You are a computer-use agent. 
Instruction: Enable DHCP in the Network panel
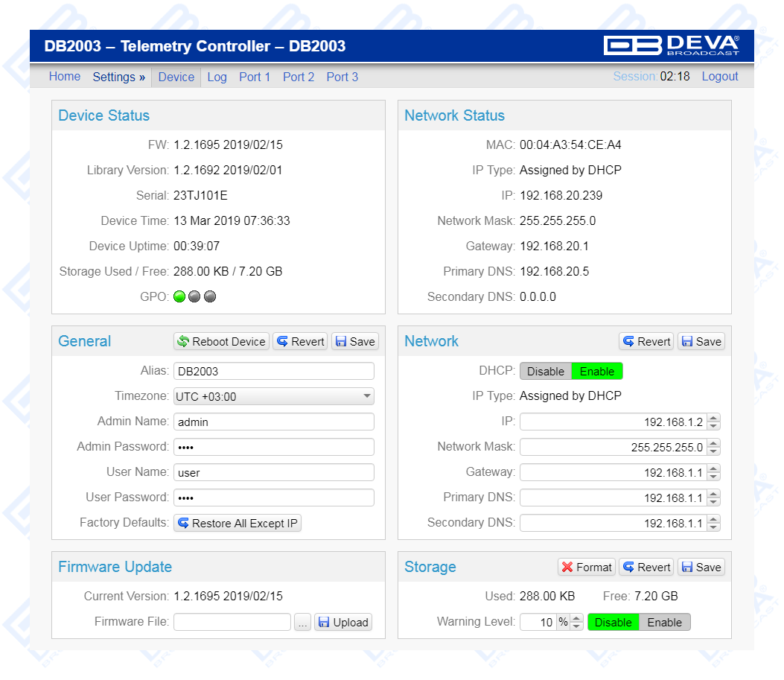(x=597, y=371)
